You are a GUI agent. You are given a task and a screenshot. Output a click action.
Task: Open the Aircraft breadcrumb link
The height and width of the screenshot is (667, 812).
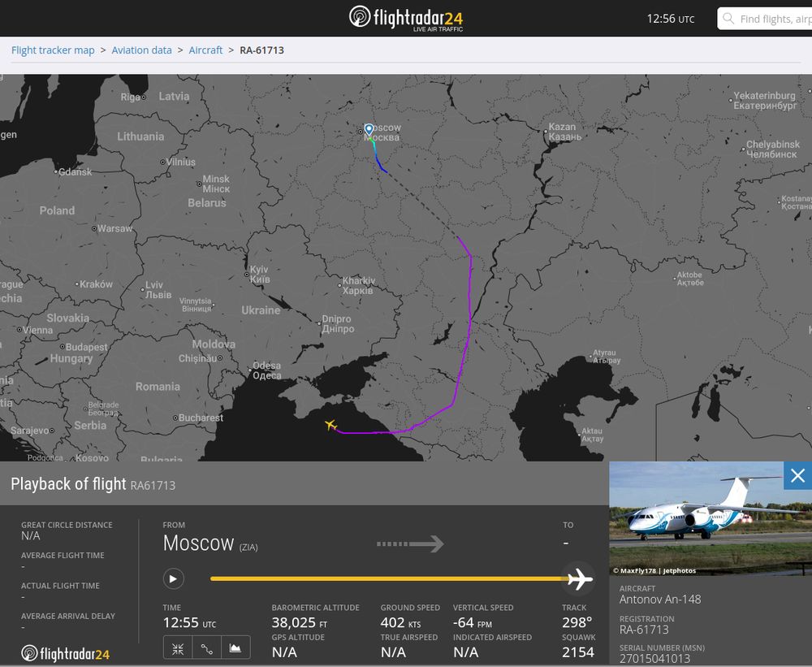(x=205, y=50)
